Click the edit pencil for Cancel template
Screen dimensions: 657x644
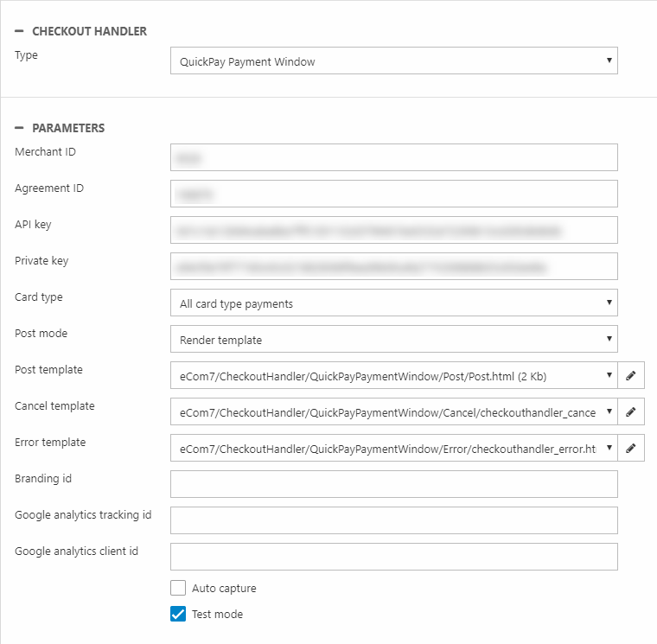point(631,412)
